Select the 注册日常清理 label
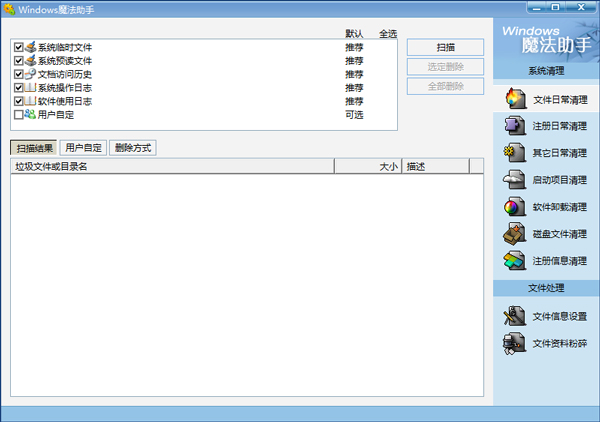600x422 pixels. [559, 126]
